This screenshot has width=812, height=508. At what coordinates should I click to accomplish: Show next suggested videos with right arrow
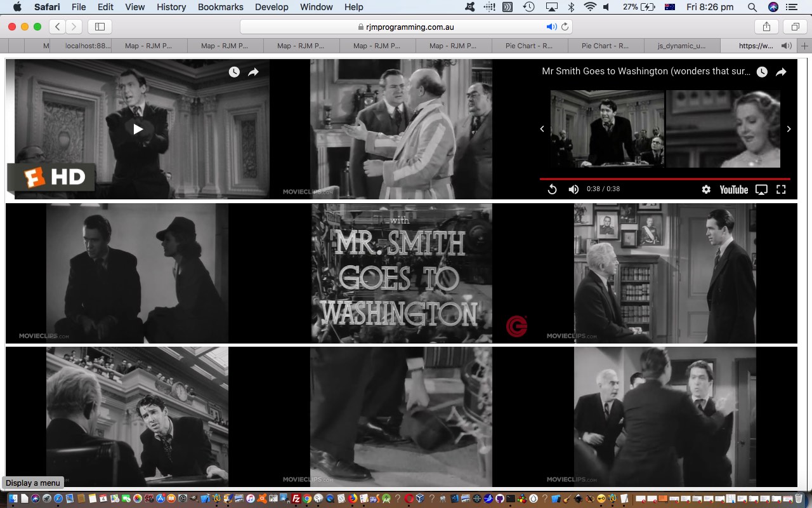tap(789, 129)
